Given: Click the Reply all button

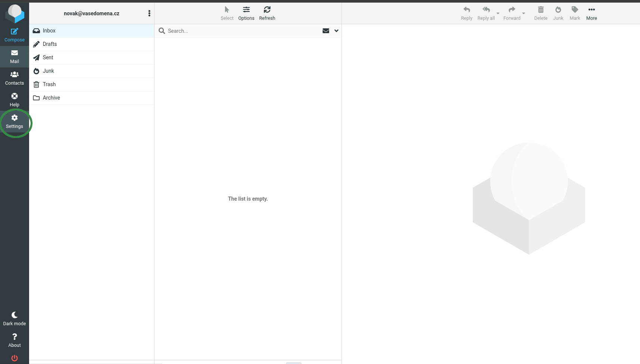Looking at the screenshot, I should point(486,13).
